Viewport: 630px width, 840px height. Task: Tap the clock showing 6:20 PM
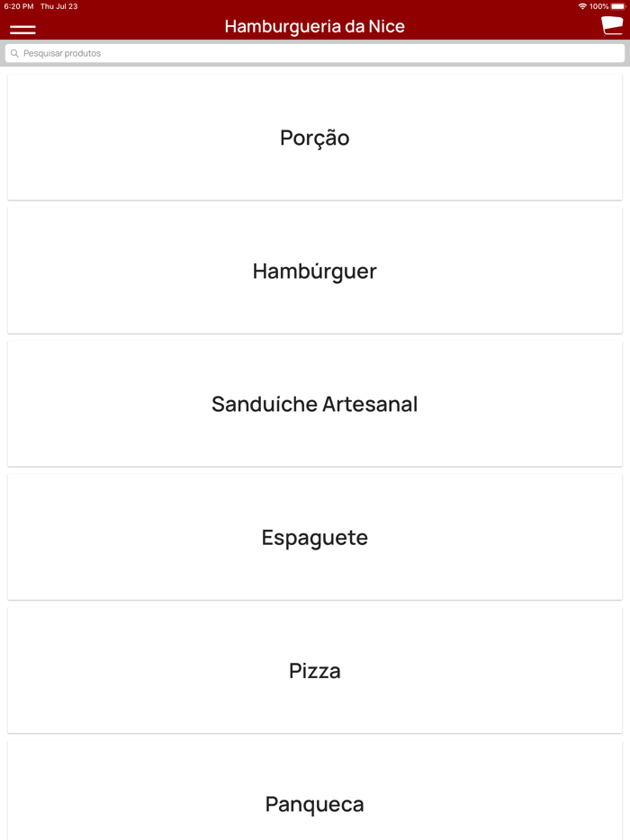click(x=17, y=5)
